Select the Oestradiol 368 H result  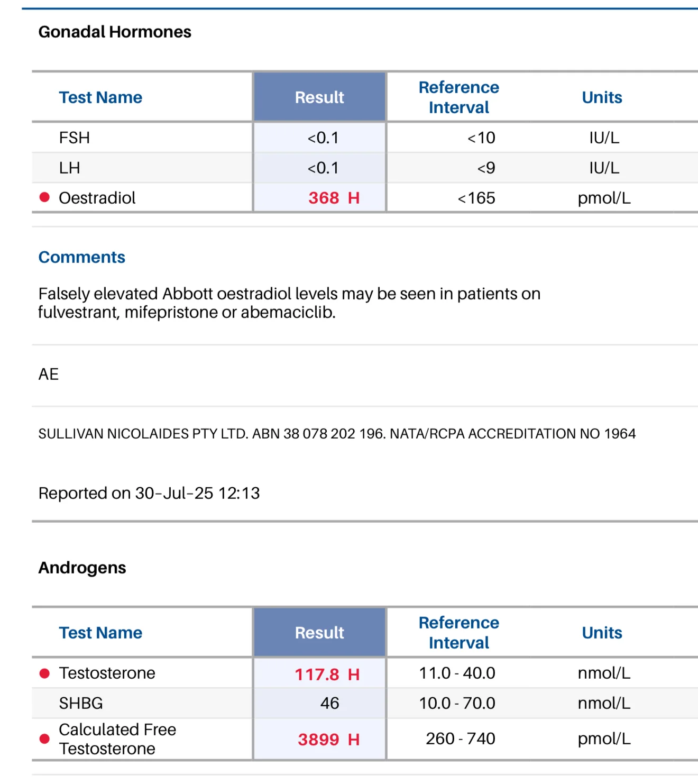coord(334,198)
